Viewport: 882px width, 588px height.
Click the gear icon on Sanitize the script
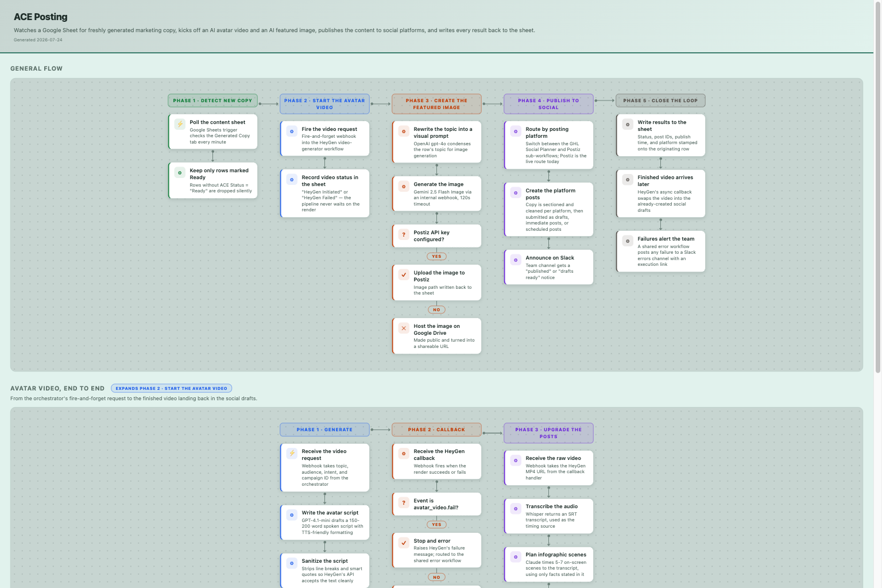292,563
